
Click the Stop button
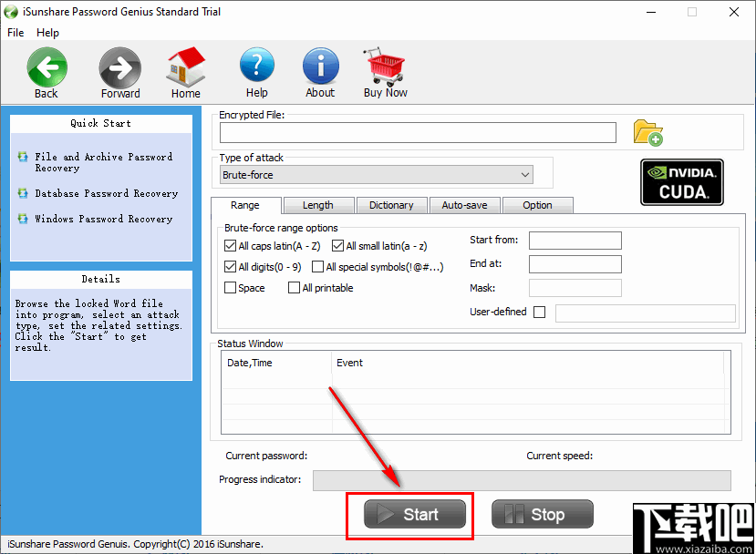click(x=543, y=514)
